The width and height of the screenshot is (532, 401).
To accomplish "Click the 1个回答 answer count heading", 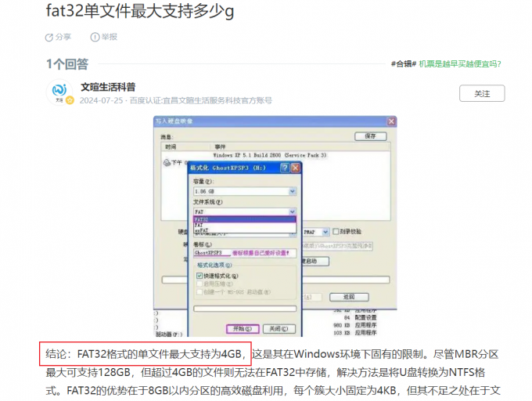I will click(67, 64).
